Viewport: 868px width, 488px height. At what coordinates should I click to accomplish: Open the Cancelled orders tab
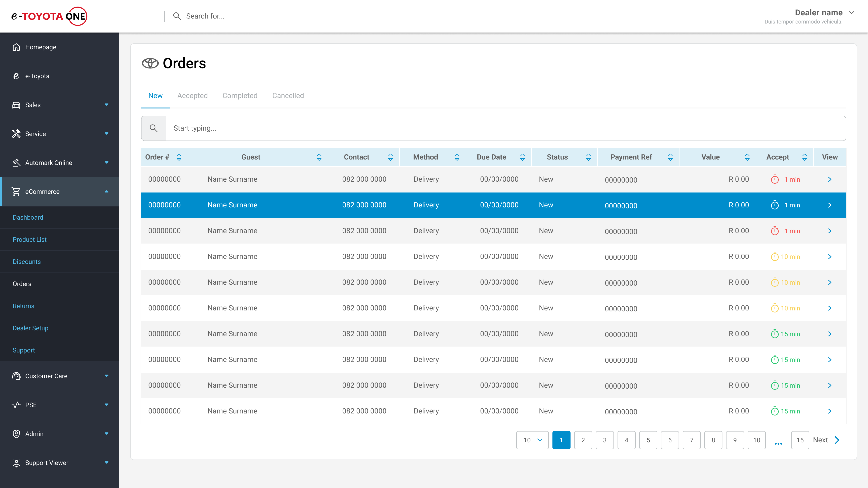tap(288, 96)
